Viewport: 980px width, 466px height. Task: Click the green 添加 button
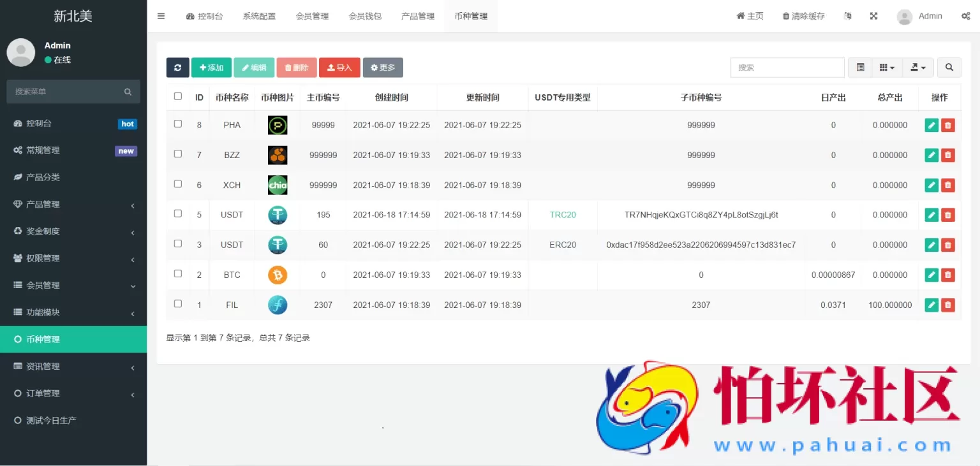(211, 68)
